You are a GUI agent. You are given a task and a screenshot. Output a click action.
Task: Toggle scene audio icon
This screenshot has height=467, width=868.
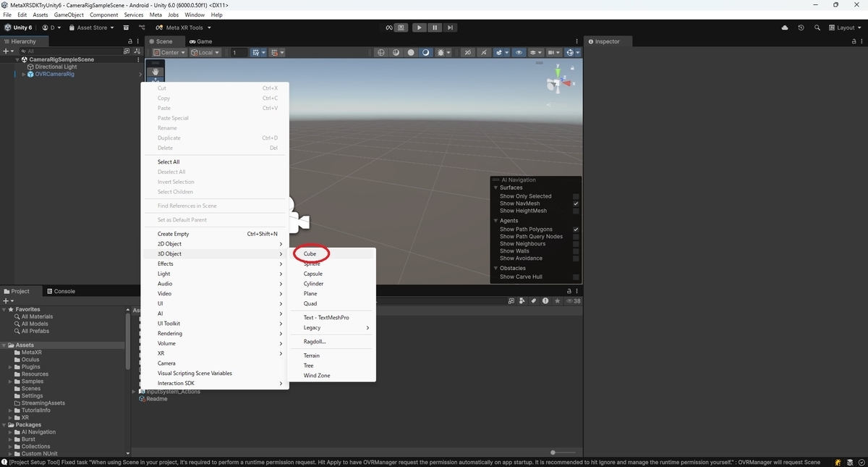coord(484,52)
